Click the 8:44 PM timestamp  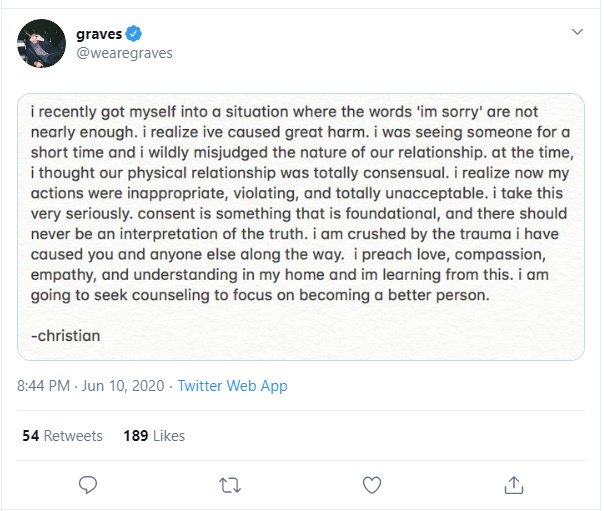point(45,385)
